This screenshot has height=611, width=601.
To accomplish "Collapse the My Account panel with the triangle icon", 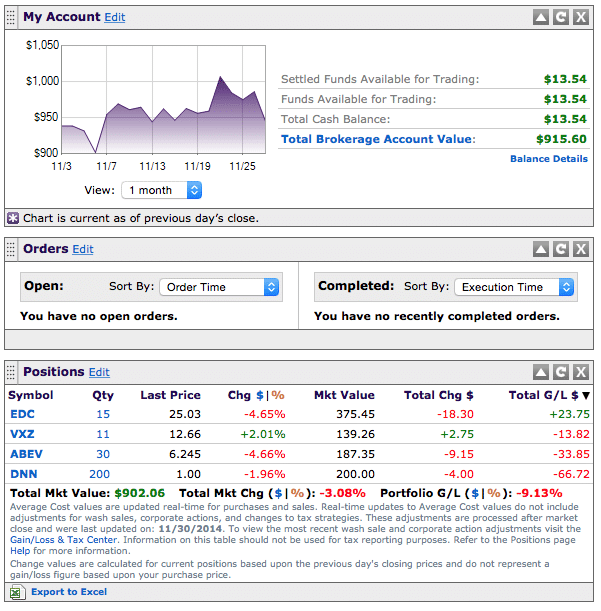I will [541, 17].
